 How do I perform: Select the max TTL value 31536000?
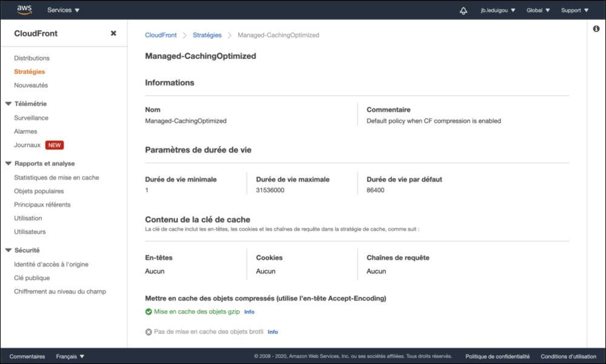coord(270,190)
